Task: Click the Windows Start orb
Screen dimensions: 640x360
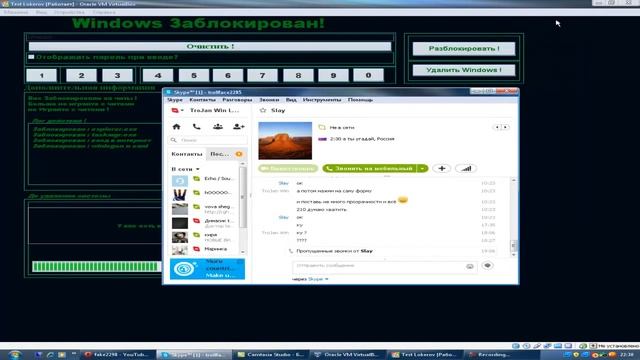Action: [14, 355]
